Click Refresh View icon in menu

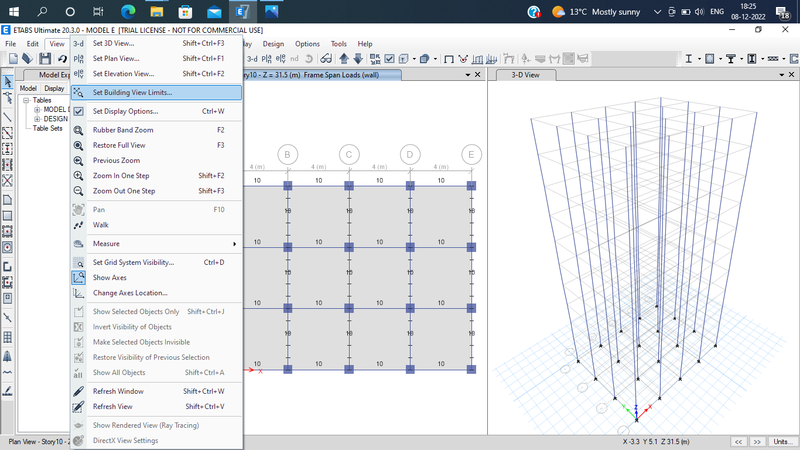[x=78, y=407]
